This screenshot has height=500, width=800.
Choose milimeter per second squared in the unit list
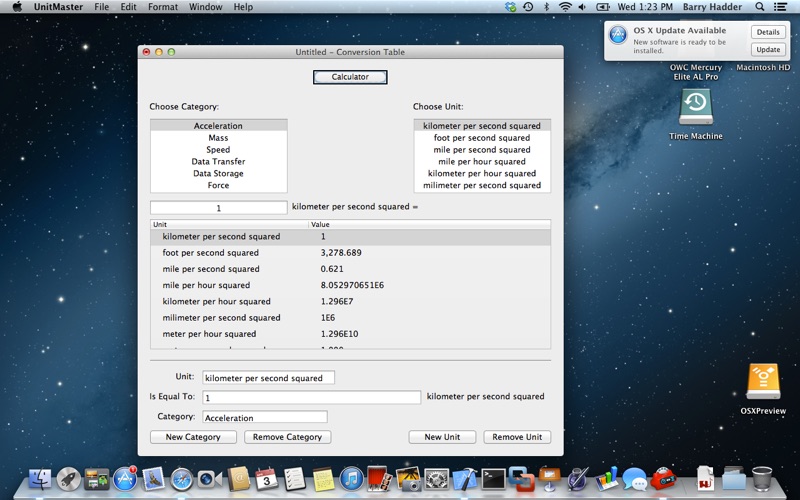[482, 185]
